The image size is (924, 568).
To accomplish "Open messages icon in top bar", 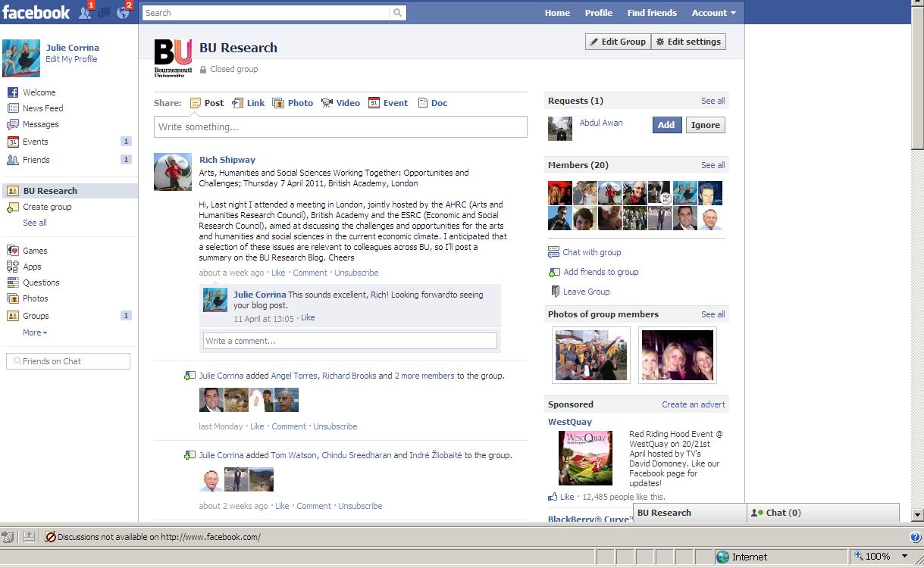I will coord(104,12).
